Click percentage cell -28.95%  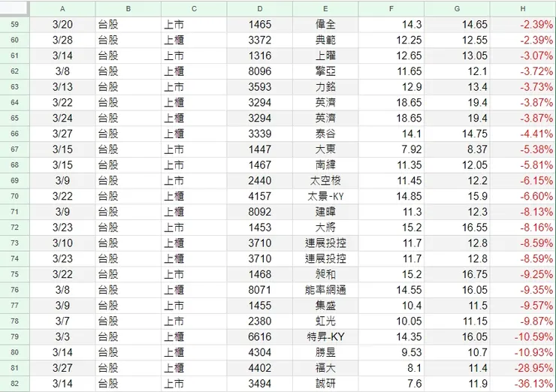(x=523, y=367)
